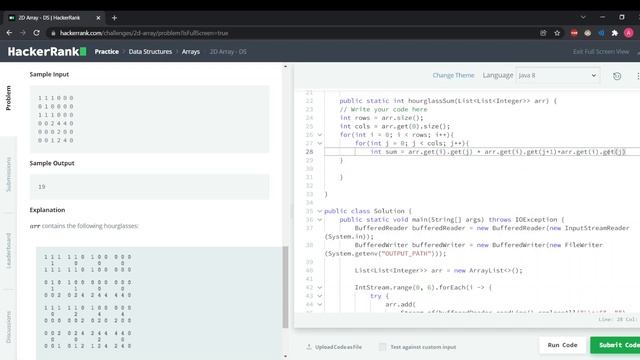Click the Sample Input heading

click(49, 74)
